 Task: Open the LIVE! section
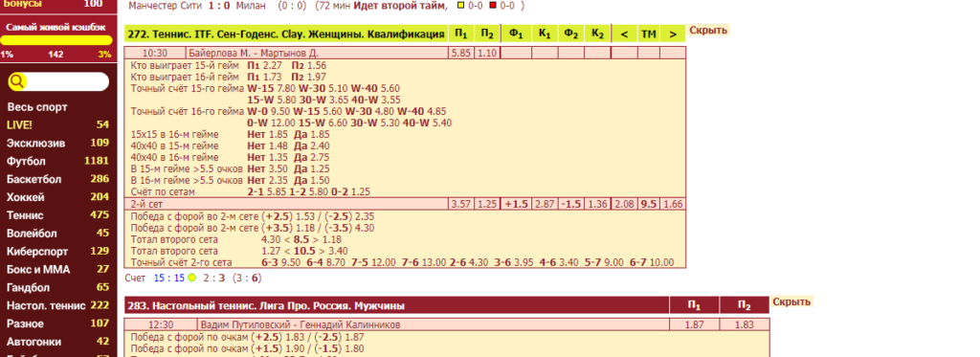pos(19,124)
